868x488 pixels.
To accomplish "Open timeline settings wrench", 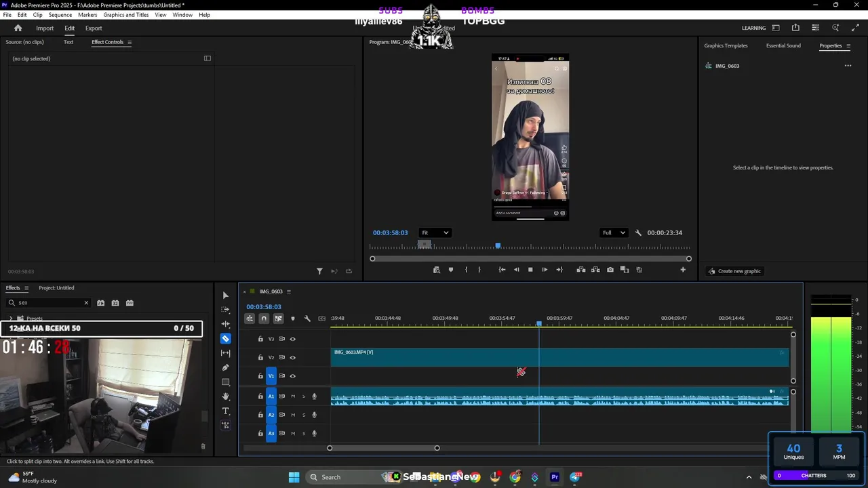I will pyautogui.click(x=307, y=319).
